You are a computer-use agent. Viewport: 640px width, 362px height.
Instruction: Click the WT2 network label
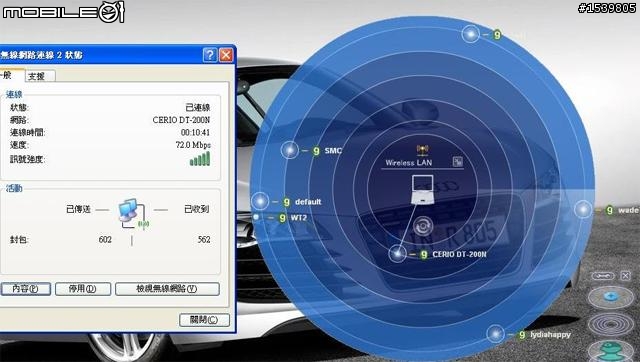tap(298, 218)
